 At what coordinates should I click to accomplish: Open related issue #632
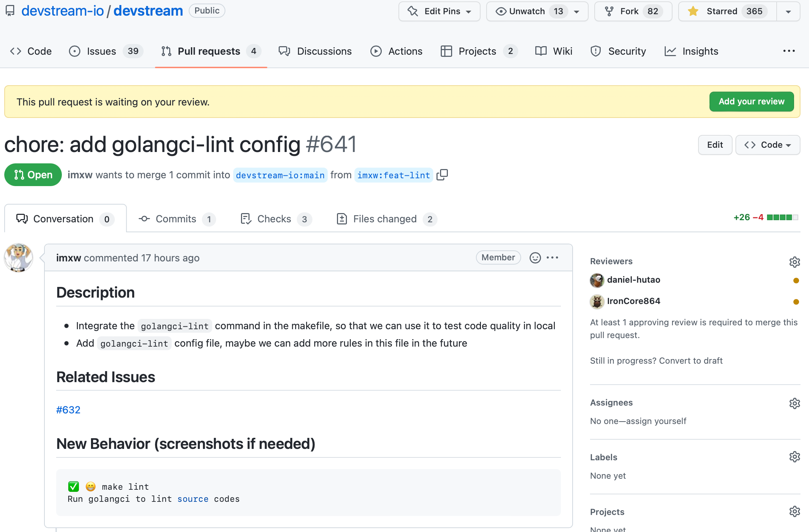tap(69, 409)
